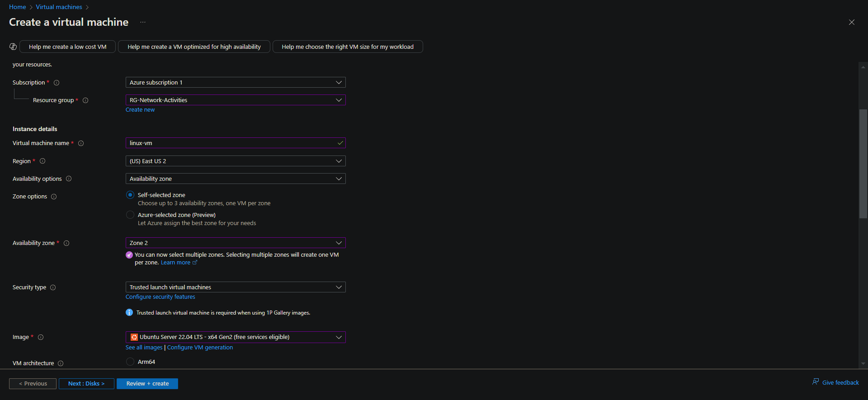
Task: Open the Security type dropdown
Action: (x=236, y=287)
